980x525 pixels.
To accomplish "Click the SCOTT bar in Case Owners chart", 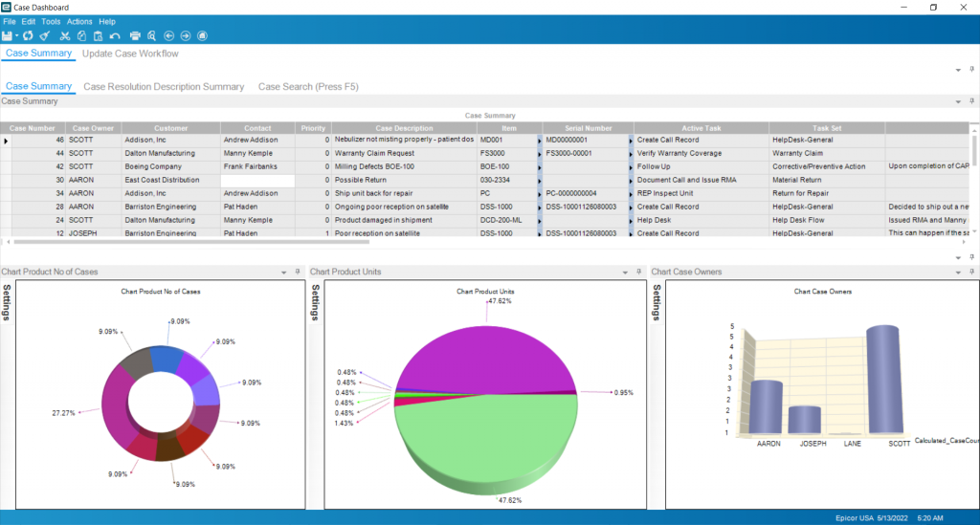I will [883, 380].
